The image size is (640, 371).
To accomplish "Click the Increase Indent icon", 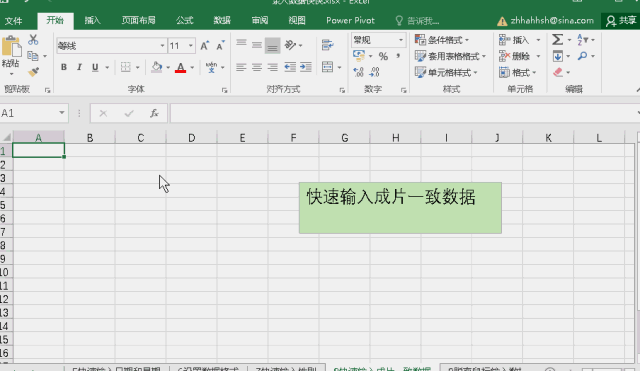I will pos(306,67).
